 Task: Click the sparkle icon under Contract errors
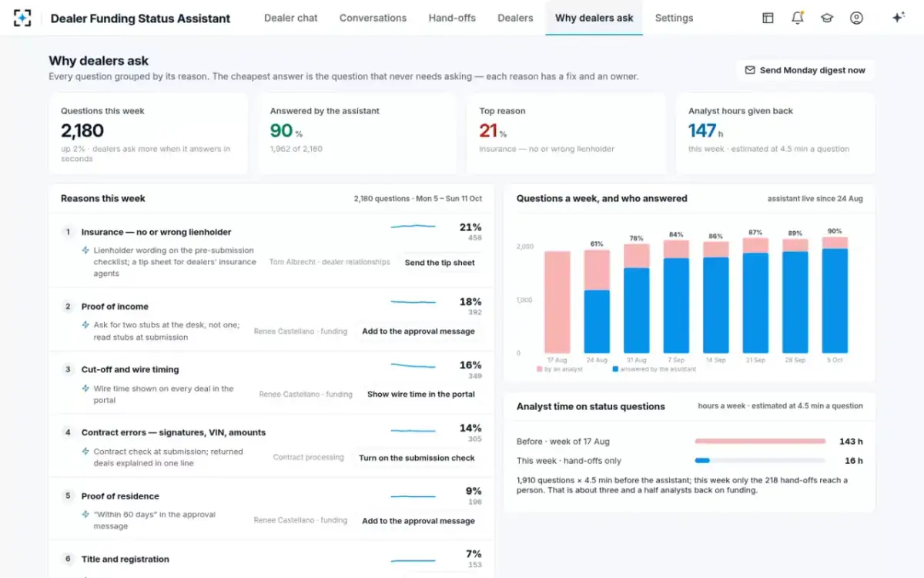click(86, 452)
